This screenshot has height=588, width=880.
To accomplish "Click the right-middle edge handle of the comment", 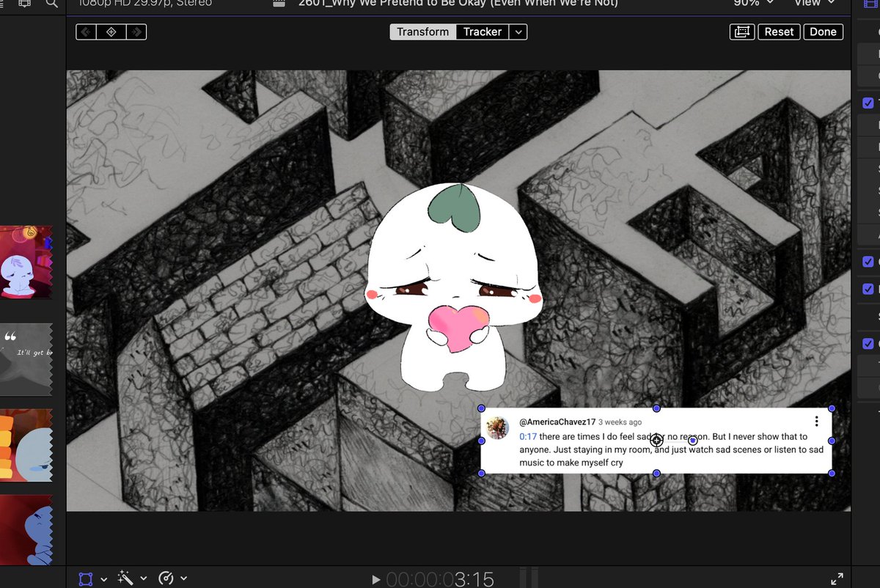I will pyautogui.click(x=832, y=441).
